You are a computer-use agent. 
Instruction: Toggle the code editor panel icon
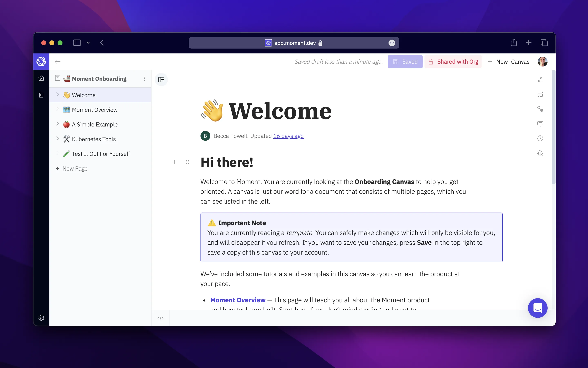[x=160, y=318]
